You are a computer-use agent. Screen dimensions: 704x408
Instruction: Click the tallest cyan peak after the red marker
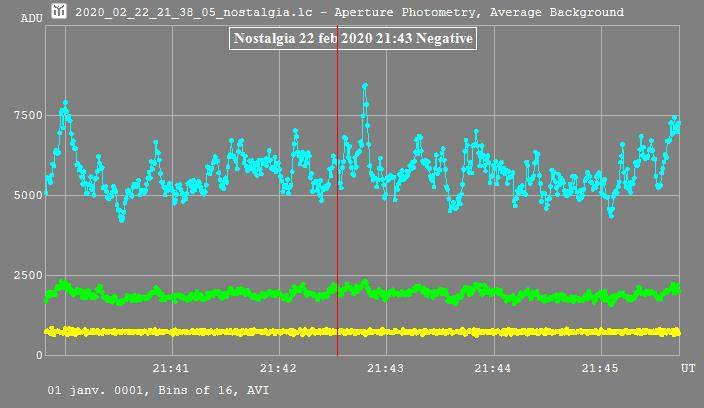pos(365,86)
